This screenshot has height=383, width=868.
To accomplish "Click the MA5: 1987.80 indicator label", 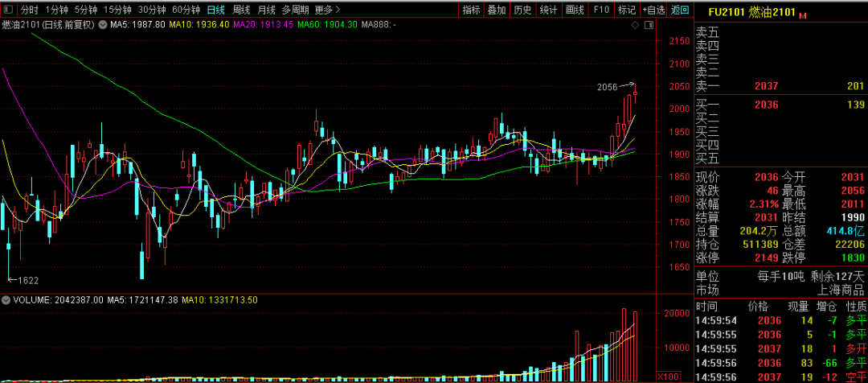I will click(137, 24).
